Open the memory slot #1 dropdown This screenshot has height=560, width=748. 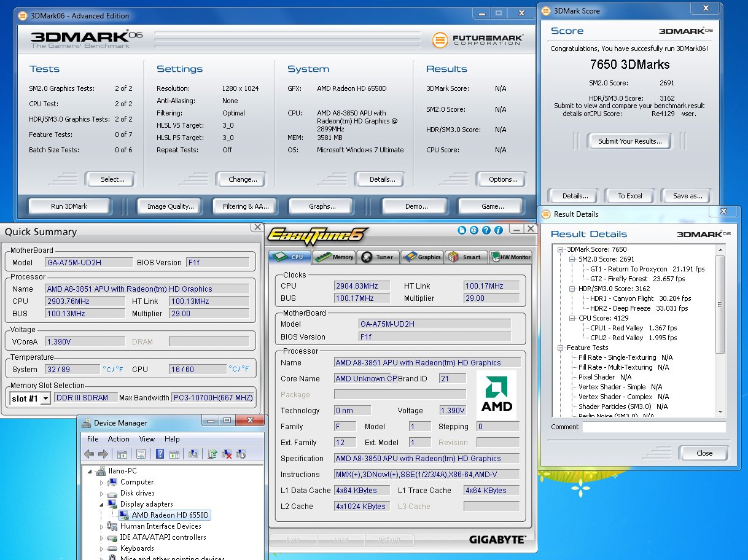coord(45,399)
